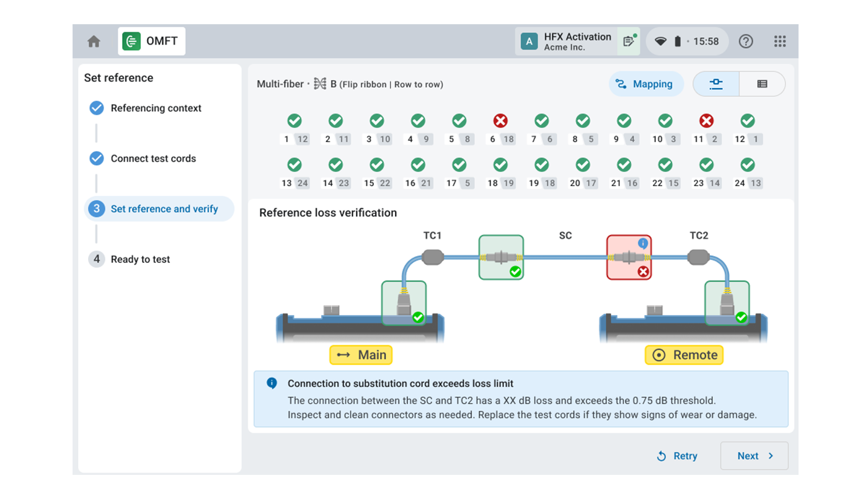The height and width of the screenshot is (496, 868).
Task: Click the Wi-Fi status icon
Action: point(661,42)
